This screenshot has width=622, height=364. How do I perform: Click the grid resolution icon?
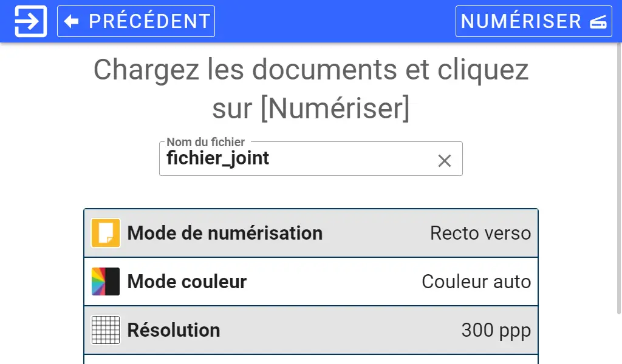click(x=106, y=330)
